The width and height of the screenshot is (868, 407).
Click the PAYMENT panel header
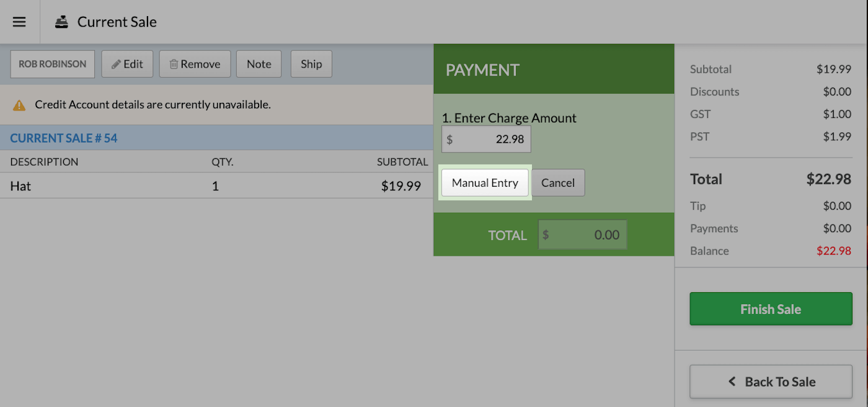click(x=554, y=69)
